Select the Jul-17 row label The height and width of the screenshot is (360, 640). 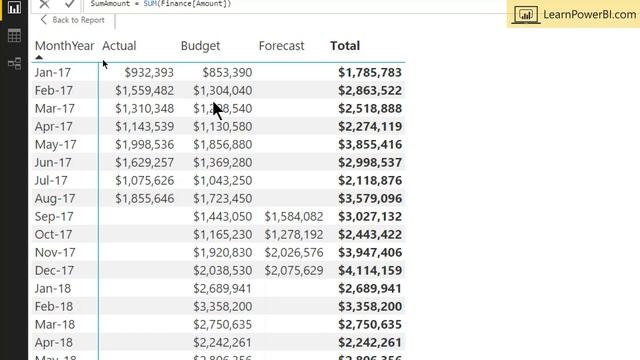51,180
